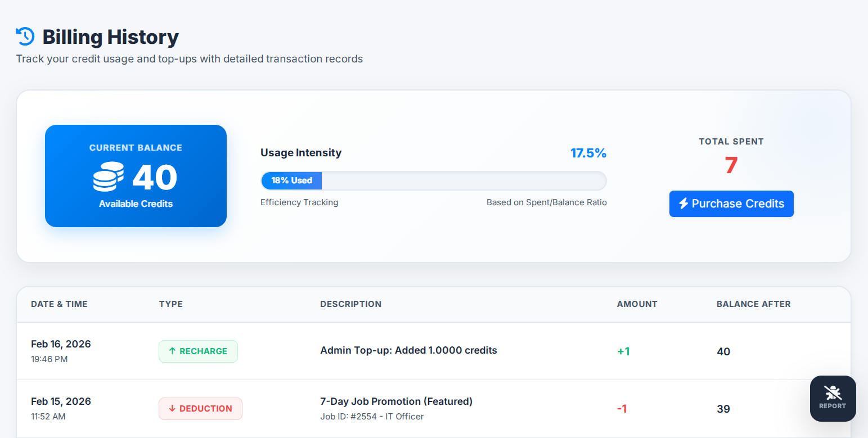Open the Purchase Credits dialog
The height and width of the screenshot is (438, 868).
(x=731, y=204)
